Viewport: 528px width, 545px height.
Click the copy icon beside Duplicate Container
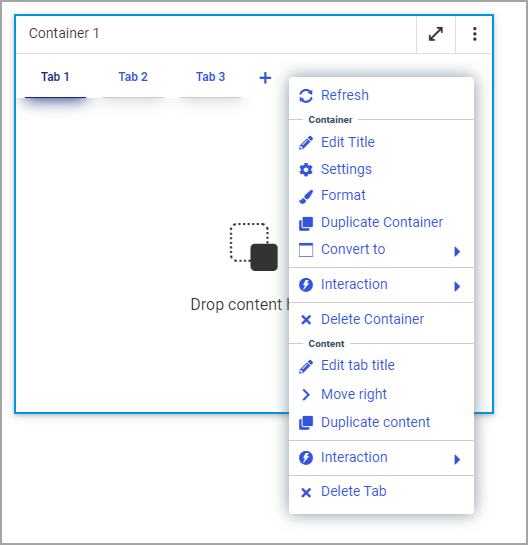306,223
